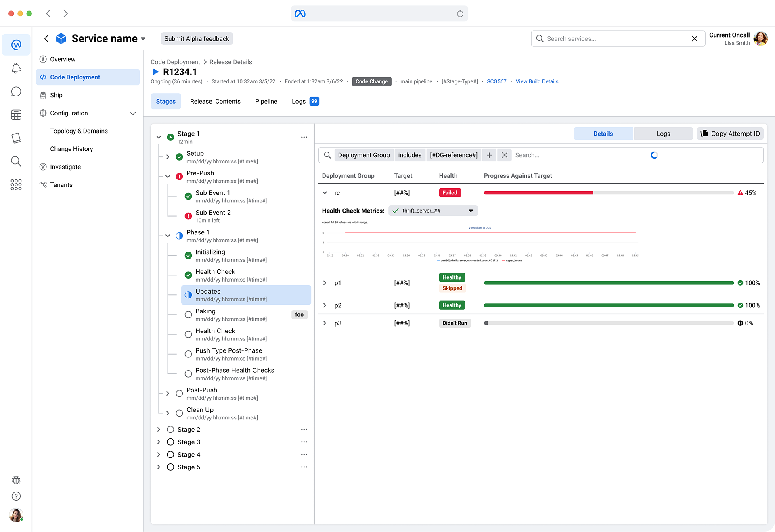Click the table grid icon in sidebar
Viewport: 775px width, 532px height.
(16, 115)
